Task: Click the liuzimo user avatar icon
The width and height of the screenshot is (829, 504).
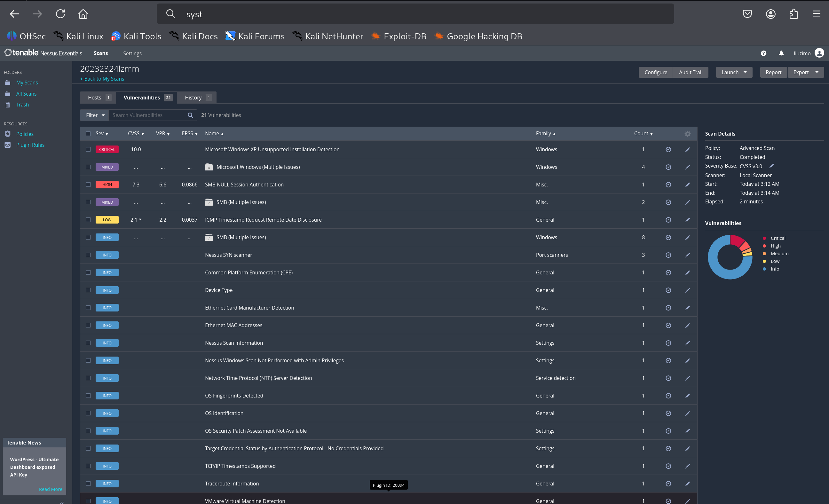Action: click(x=819, y=53)
